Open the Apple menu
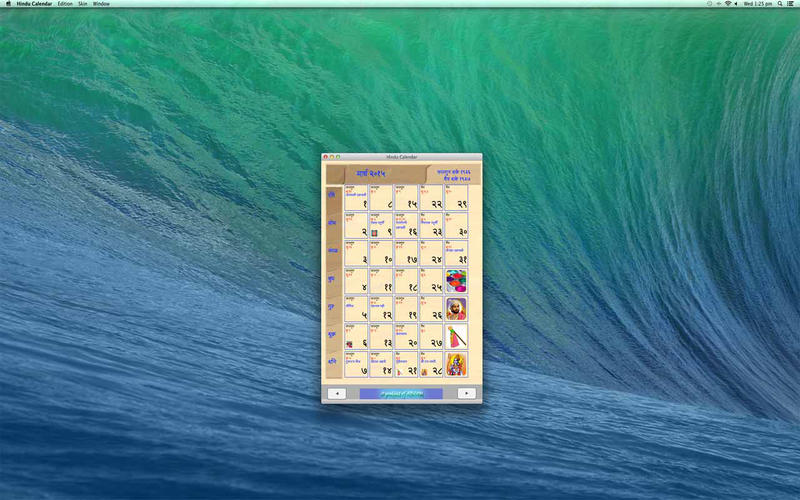 tap(8, 4)
